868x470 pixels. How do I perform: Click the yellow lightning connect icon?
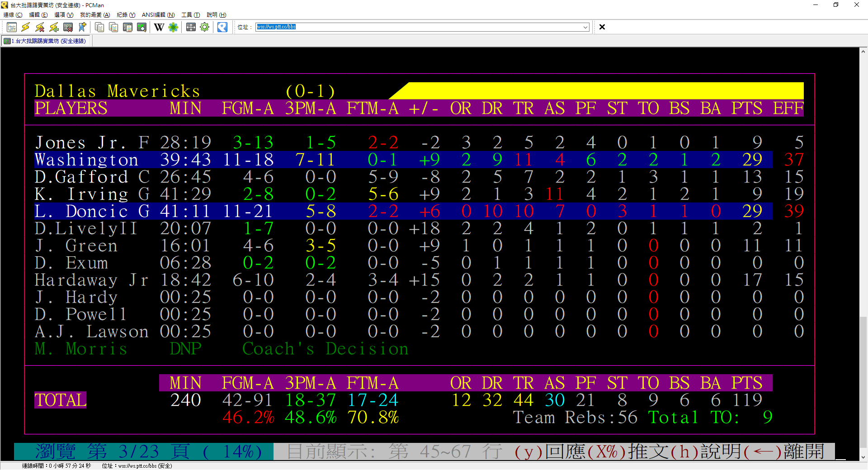[26, 27]
